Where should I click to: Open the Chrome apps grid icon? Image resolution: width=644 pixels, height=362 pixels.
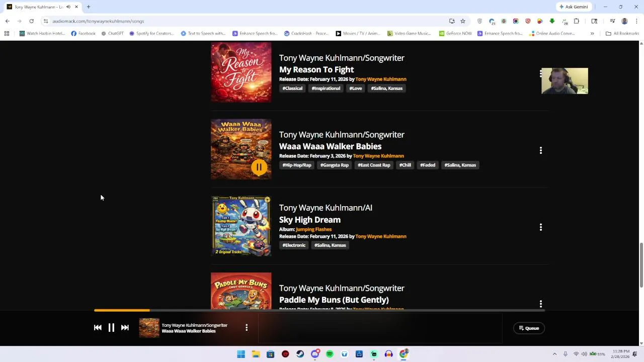pos(7,34)
